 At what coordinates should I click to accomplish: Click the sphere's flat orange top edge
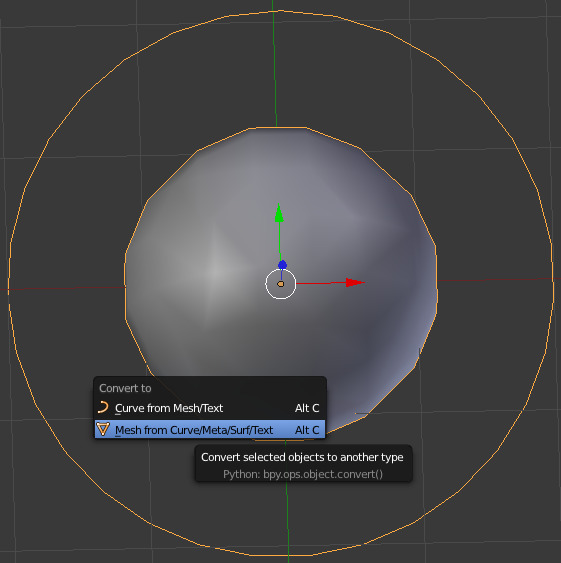[x=277, y=127]
